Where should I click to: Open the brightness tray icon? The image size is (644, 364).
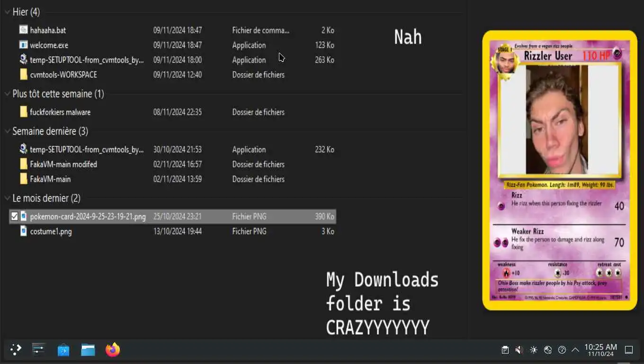[534, 350]
